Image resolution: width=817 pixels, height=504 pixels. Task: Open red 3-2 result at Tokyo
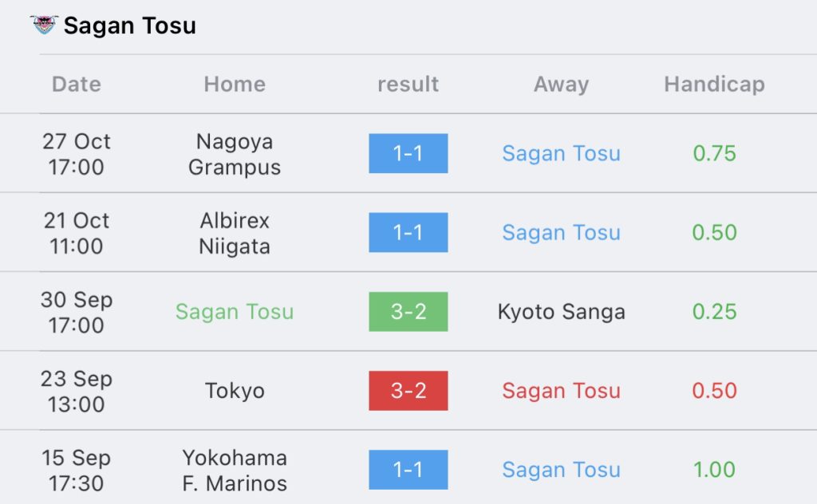[408, 391]
